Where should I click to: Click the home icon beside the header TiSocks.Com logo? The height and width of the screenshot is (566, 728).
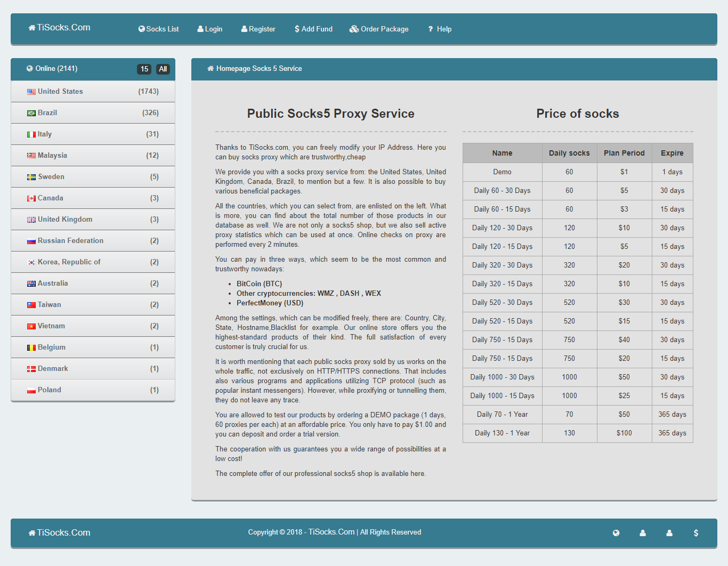click(32, 28)
